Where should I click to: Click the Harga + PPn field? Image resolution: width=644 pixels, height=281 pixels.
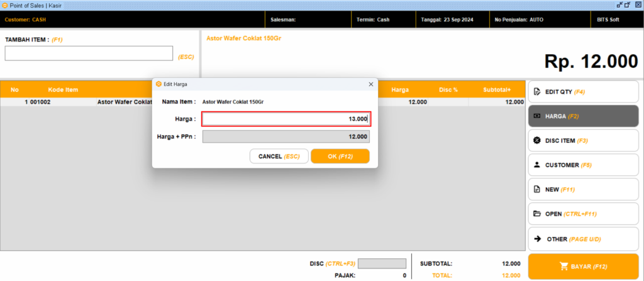pyautogui.click(x=286, y=136)
